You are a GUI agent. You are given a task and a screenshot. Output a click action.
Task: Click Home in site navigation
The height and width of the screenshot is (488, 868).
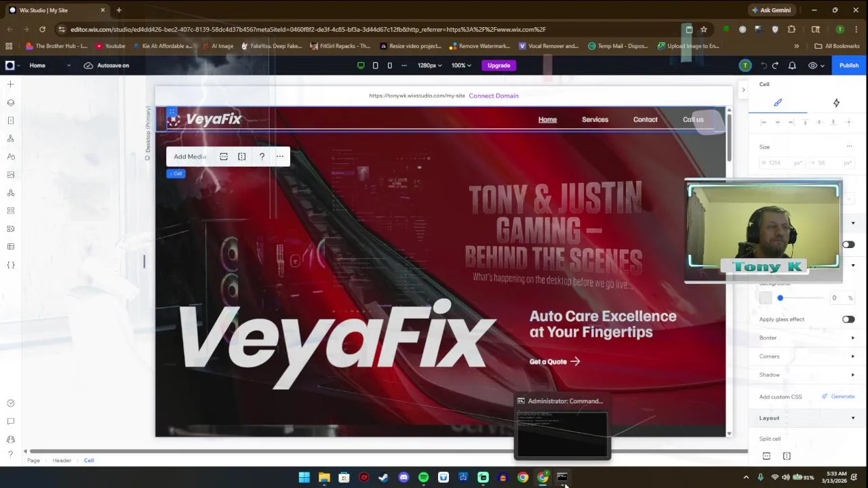click(547, 119)
